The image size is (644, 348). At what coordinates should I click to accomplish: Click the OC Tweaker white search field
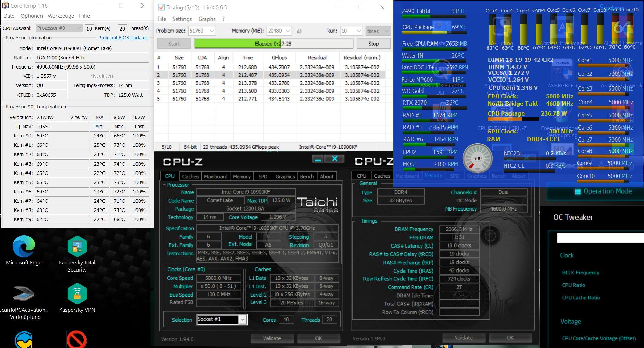coord(600,238)
